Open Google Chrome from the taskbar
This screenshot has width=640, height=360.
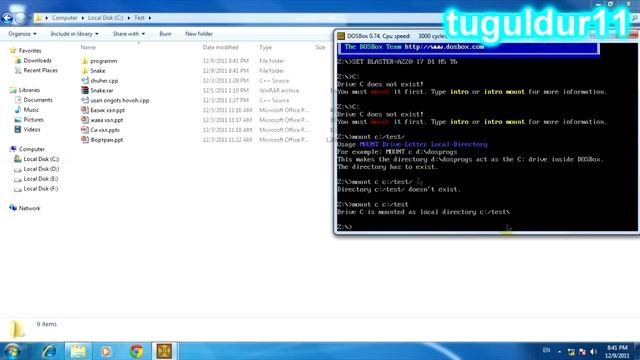pos(137,351)
